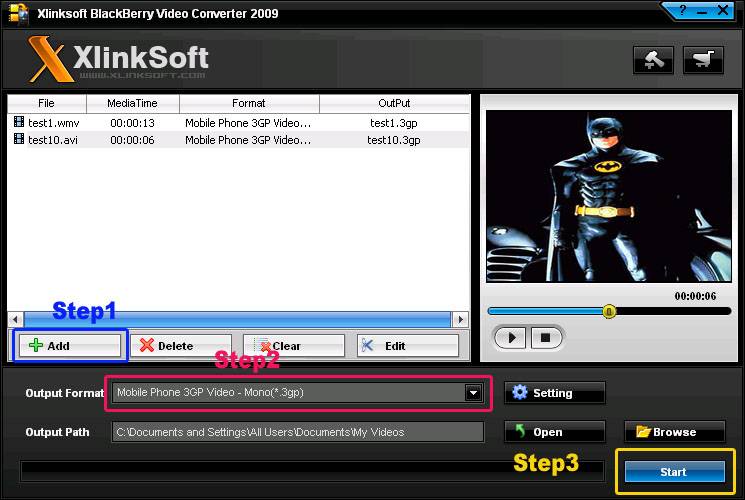Minimize the converter window
745x500 pixels.
coord(702,11)
